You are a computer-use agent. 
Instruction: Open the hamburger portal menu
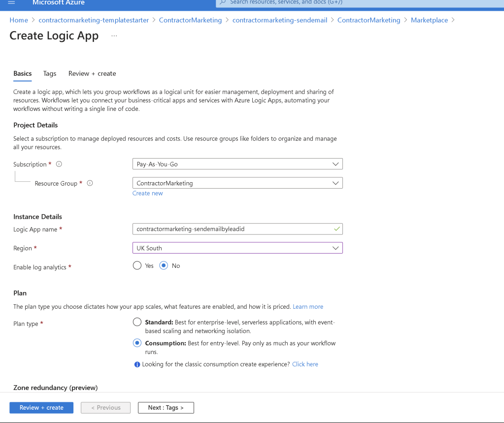point(11,2)
